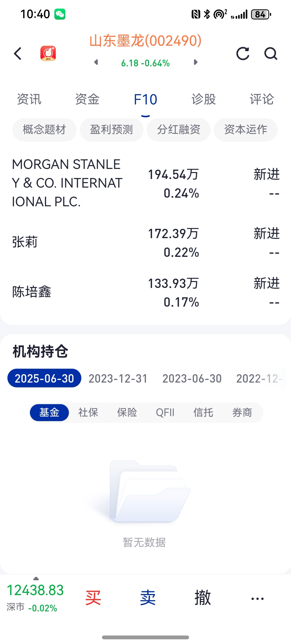
Task: Tap the red 买 buy button
Action: [x=93, y=598]
